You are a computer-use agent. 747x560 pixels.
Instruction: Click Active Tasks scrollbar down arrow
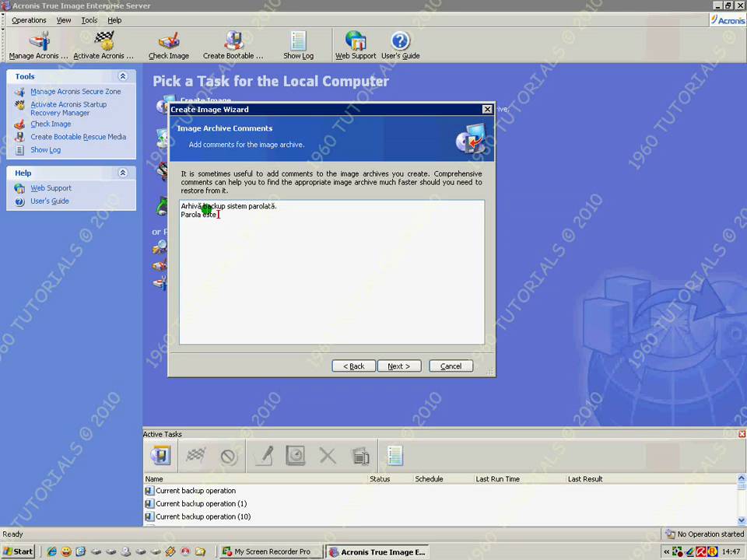[742, 520]
